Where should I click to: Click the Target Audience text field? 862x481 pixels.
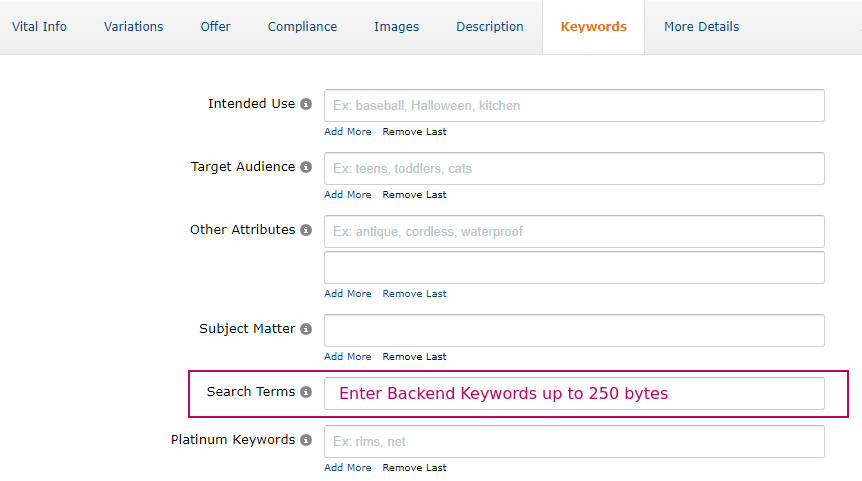click(574, 168)
